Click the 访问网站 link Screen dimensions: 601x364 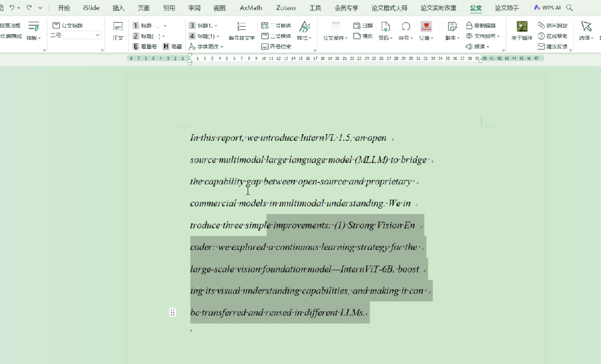tap(553, 25)
